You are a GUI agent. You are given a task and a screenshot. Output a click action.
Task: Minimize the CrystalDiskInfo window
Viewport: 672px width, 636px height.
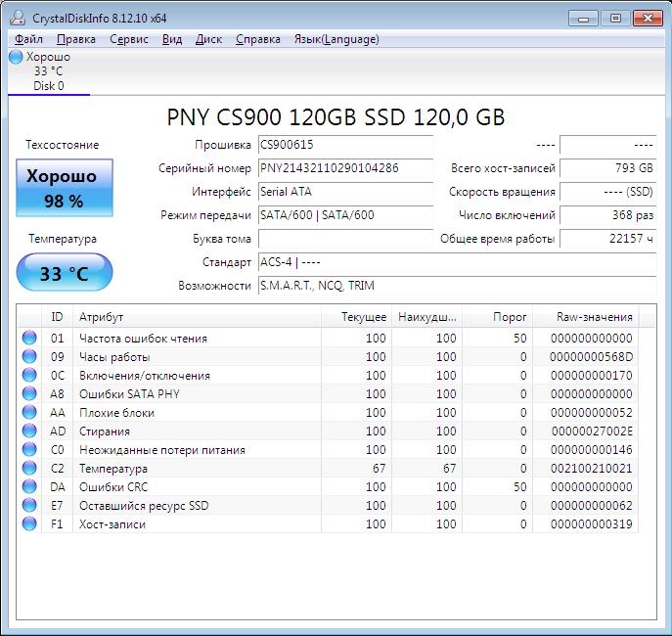pyautogui.click(x=583, y=19)
